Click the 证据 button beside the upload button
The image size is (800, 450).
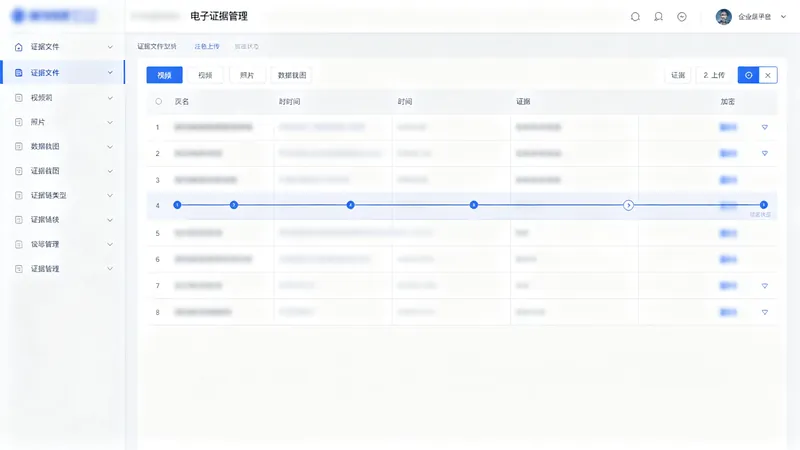click(678, 75)
